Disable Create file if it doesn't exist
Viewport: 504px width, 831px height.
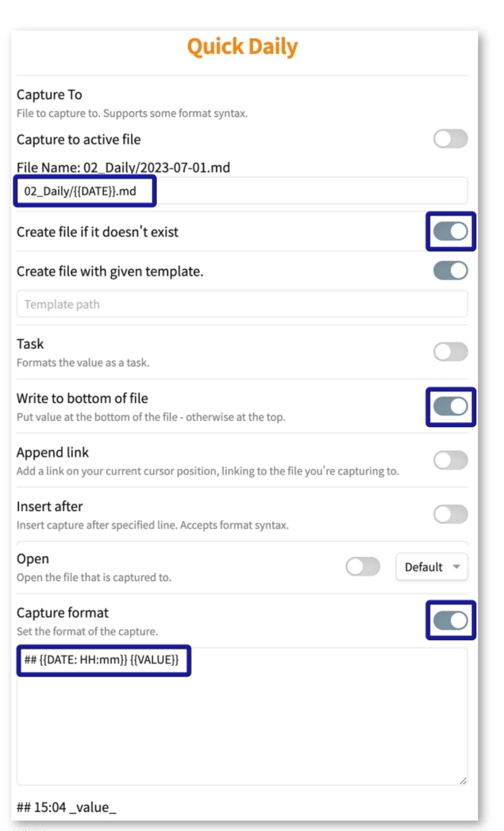450,232
